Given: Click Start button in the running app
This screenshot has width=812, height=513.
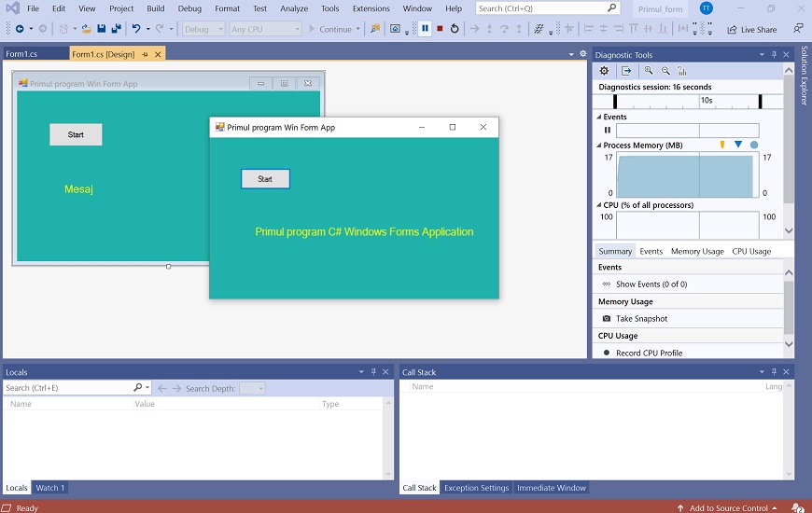Looking at the screenshot, I should 265,179.
